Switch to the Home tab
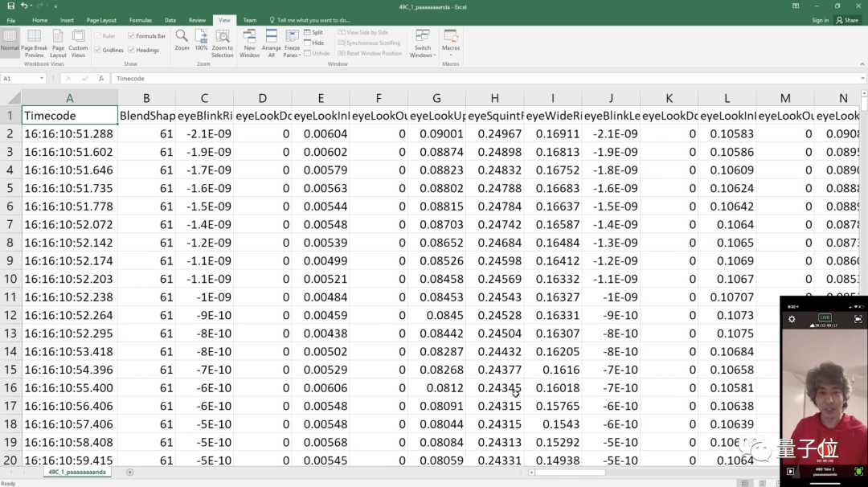The image size is (868, 487). tap(40, 20)
